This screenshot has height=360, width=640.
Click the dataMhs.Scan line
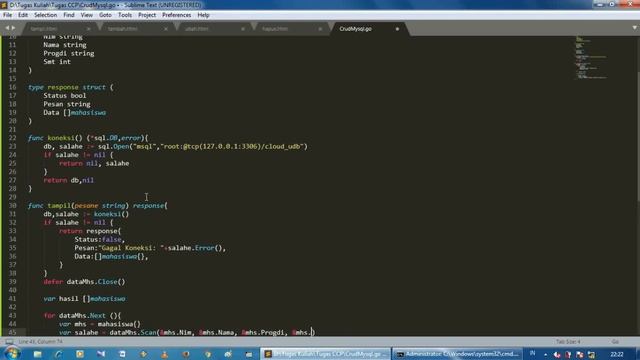pyautogui.click(x=187, y=332)
